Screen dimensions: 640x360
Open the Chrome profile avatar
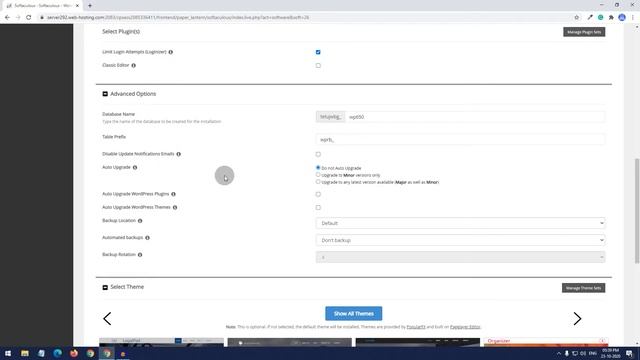pos(622,18)
